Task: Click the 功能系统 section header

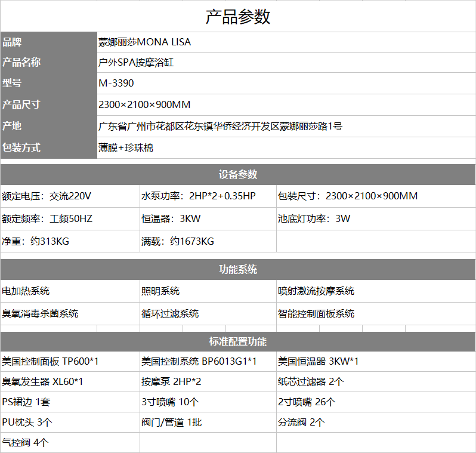Action: (238, 270)
